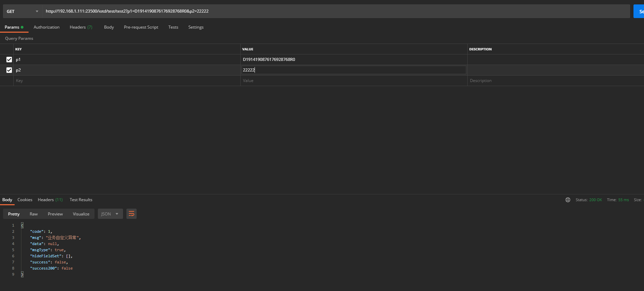The image size is (644, 291).
Task: Uncheck the p2 parameter checkbox
Action: tap(9, 70)
